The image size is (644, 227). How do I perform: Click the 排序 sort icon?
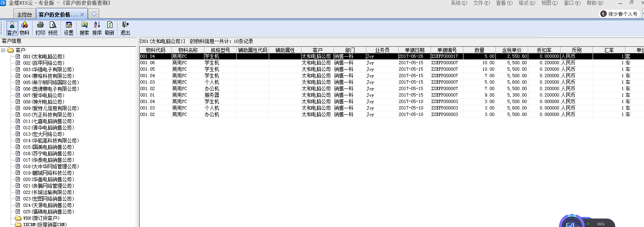pyautogui.click(x=97, y=28)
